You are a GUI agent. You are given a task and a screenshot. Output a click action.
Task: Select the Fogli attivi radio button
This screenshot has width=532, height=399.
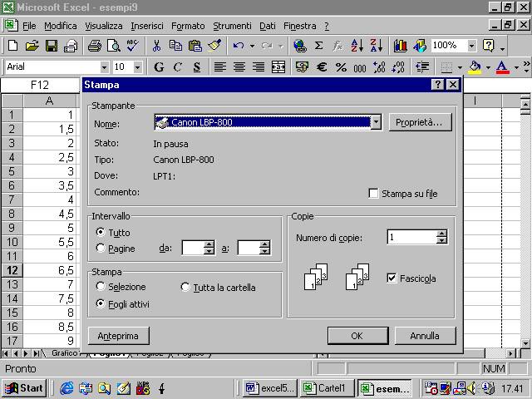tap(100, 303)
